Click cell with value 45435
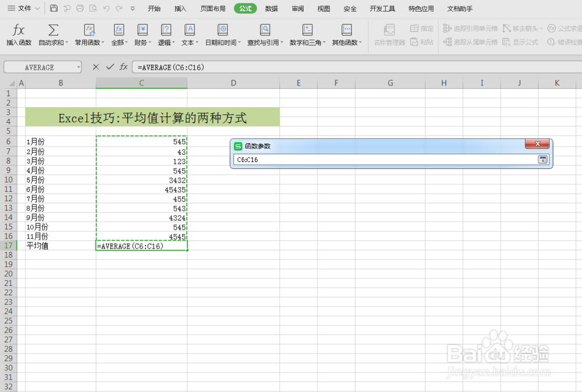The width and height of the screenshot is (582, 392). pyautogui.click(x=141, y=190)
